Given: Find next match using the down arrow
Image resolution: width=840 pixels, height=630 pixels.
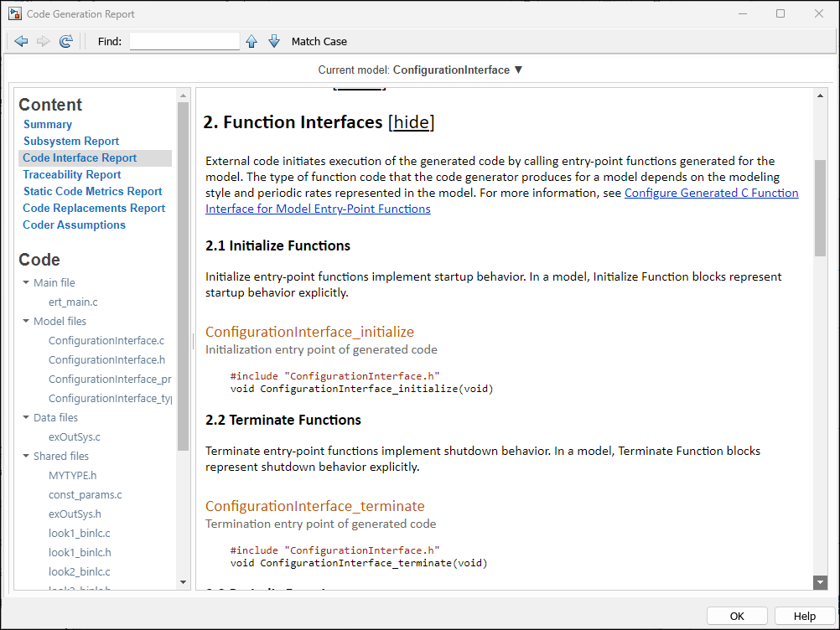Looking at the screenshot, I should (x=274, y=40).
